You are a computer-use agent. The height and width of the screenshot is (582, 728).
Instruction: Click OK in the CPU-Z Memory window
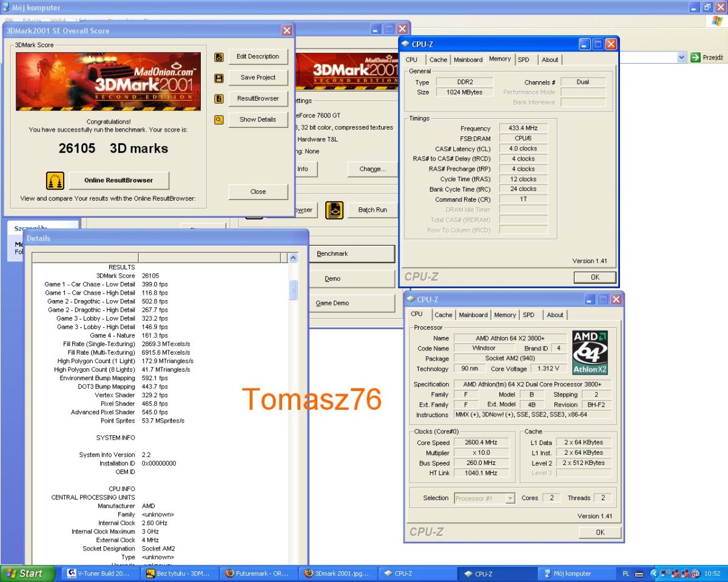[x=595, y=277]
